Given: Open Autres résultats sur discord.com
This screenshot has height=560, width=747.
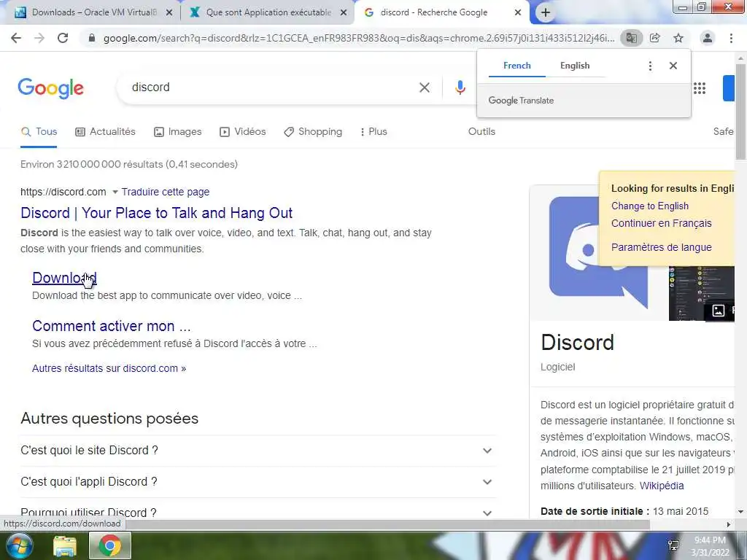Looking at the screenshot, I should [109, 368].
